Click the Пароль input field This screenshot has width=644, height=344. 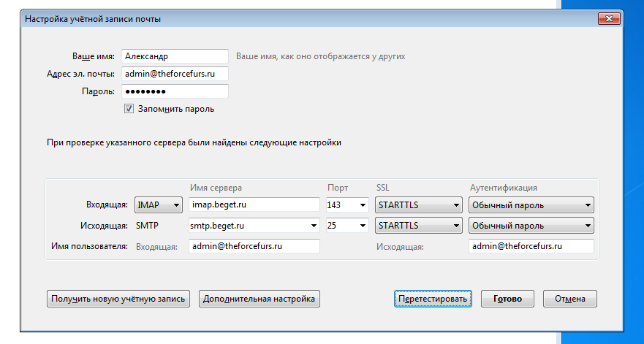tap(175, 91)
